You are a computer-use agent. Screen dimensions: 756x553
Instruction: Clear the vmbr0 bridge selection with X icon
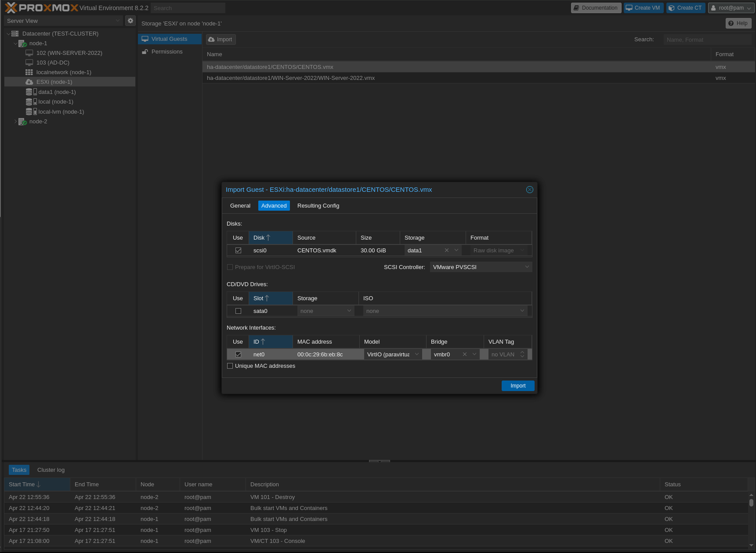[x=465, y=355]
